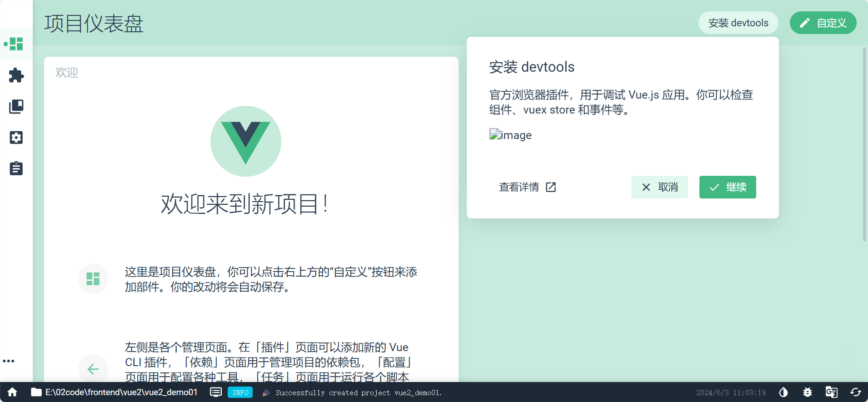This screenshot has height=402, width=868.
Task: Click the pencil icon on 自定义
Action: [x=805, y=23]
